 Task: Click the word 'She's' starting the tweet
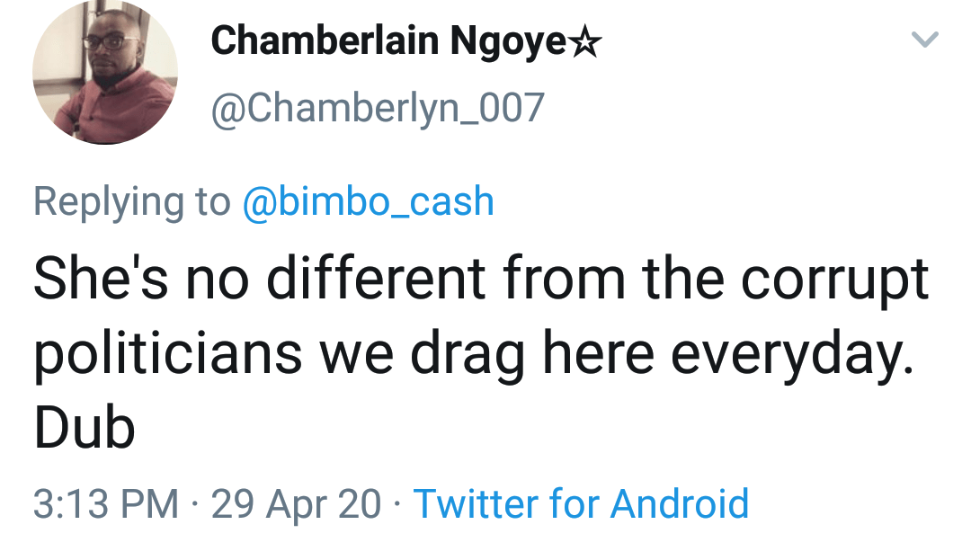(x=101, y=277)
